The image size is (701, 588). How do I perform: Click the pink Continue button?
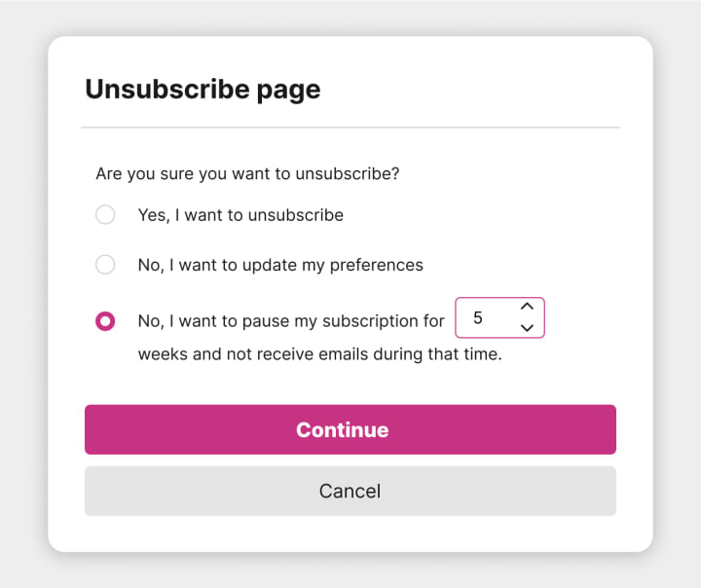point(350,429)
